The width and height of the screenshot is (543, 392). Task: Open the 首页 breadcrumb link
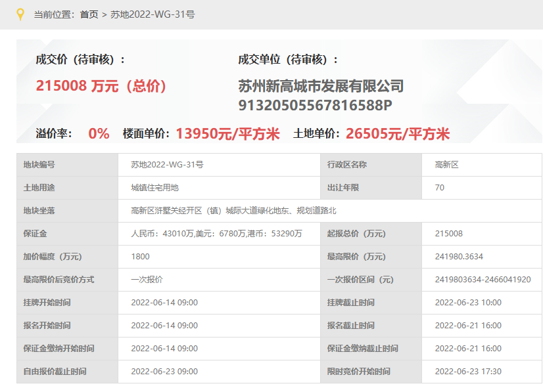(x=89, y=14)
